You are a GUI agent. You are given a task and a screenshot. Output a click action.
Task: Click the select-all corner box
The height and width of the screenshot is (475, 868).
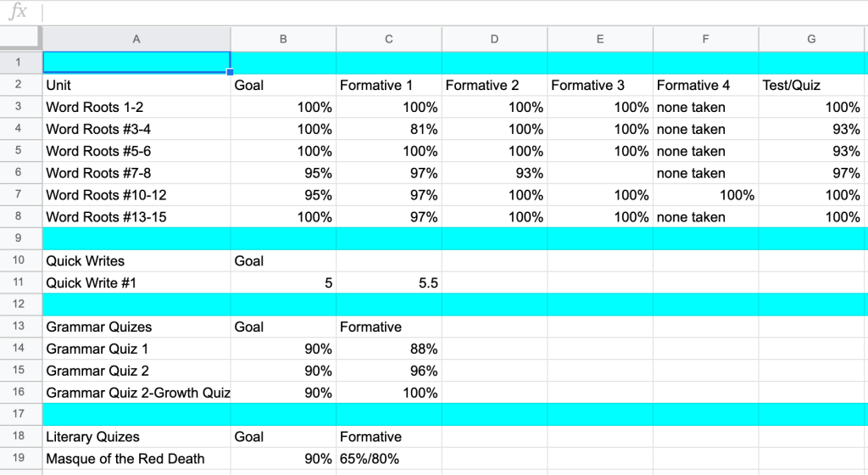(x=20, y=38)
